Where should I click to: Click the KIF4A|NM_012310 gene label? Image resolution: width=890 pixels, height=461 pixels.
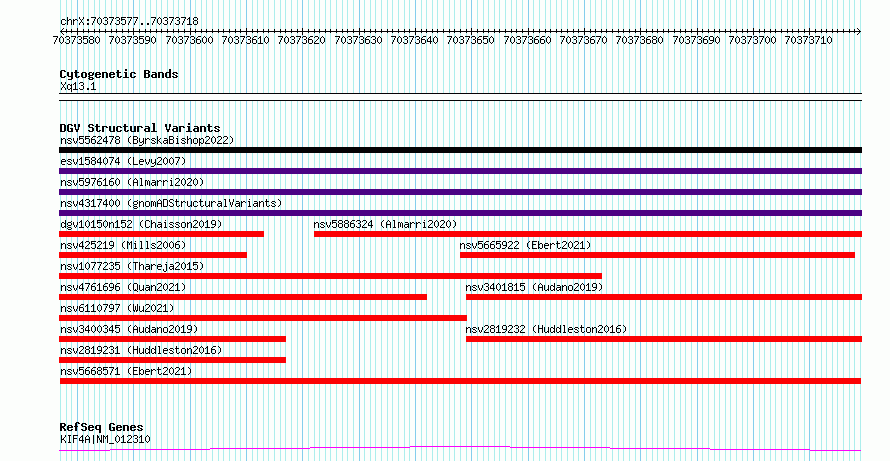point(105,439)
